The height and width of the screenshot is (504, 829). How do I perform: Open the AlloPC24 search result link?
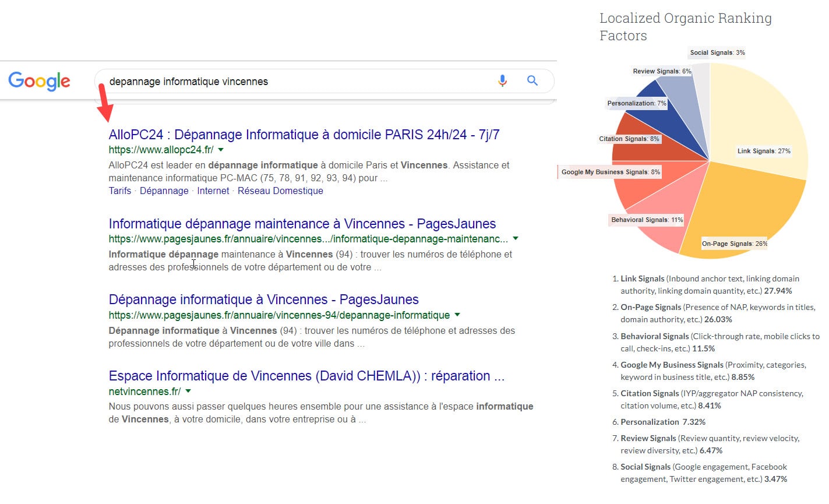(304, 134)
